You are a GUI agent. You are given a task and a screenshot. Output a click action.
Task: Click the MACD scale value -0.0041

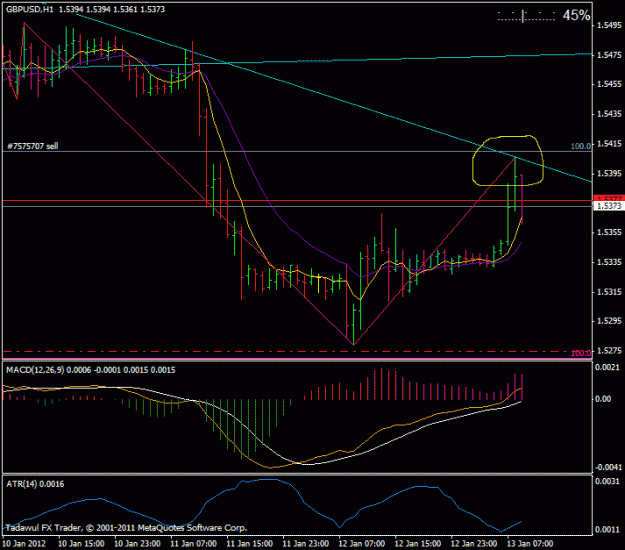608,467
